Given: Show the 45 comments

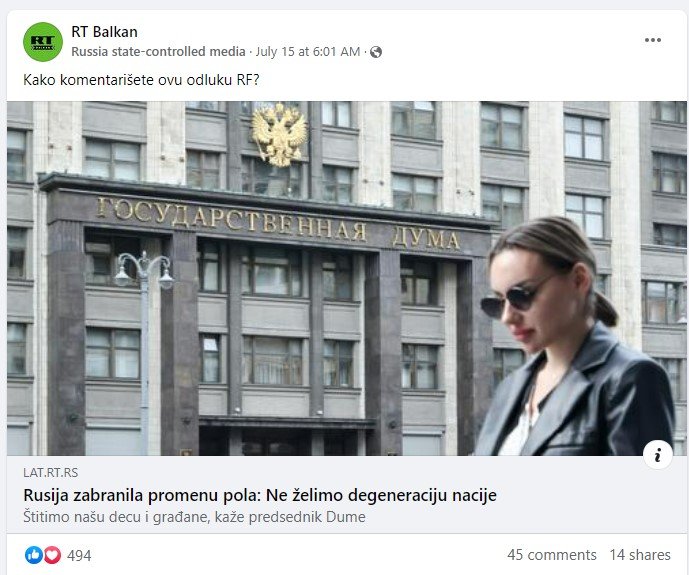Looking at the screenshot, I should pos(551,555).
